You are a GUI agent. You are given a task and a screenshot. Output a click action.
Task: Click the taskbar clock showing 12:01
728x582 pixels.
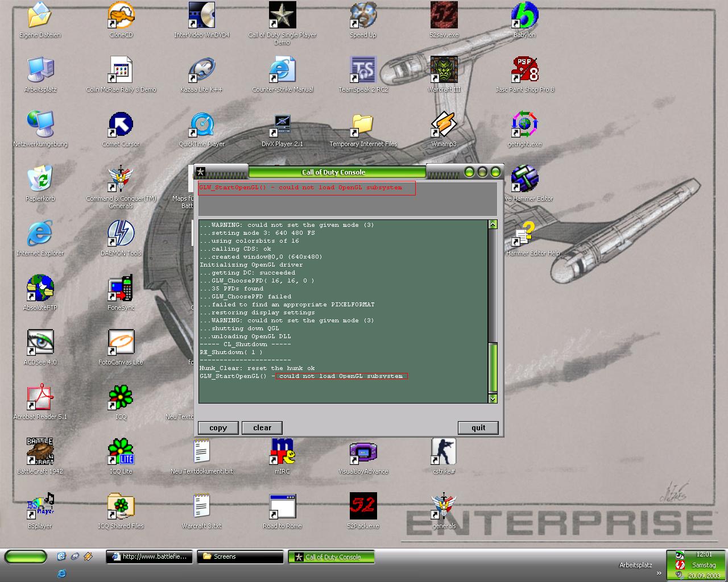click(704, 555)
